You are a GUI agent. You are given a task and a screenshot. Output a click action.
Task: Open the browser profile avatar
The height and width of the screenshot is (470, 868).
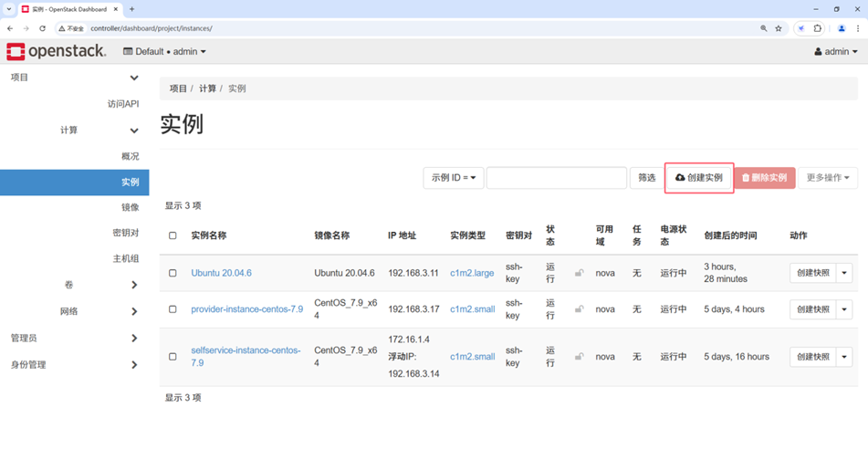[x=842, y=28]
